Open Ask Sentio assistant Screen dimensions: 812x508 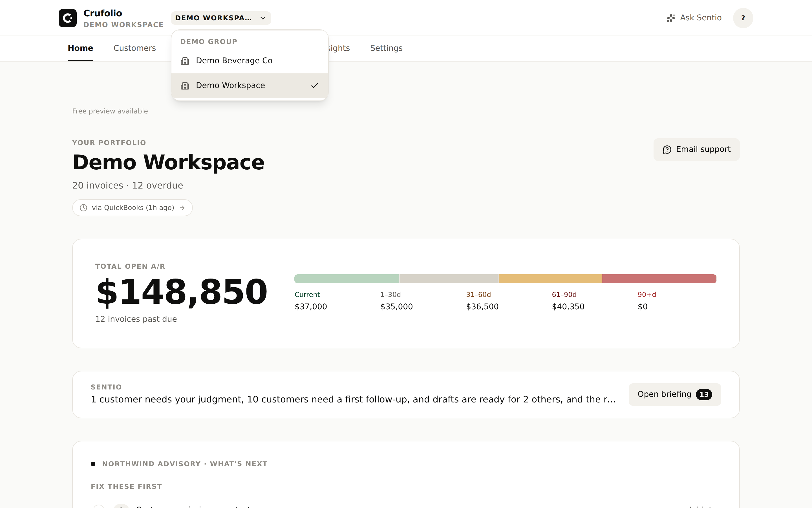[694, 18]
